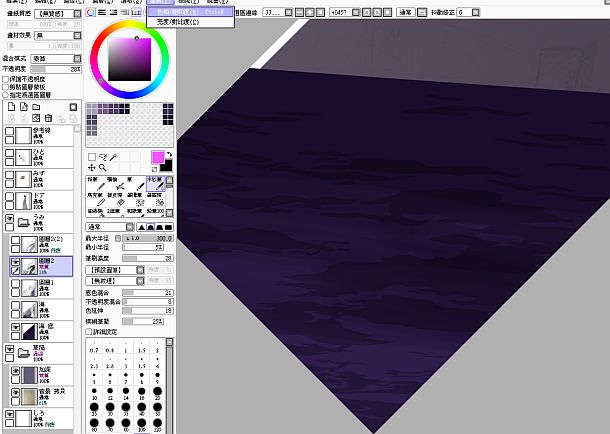This screenshot has height=434, width=610.
Task: Enable the detailed settings checkbox
Action: coord(89,332)
